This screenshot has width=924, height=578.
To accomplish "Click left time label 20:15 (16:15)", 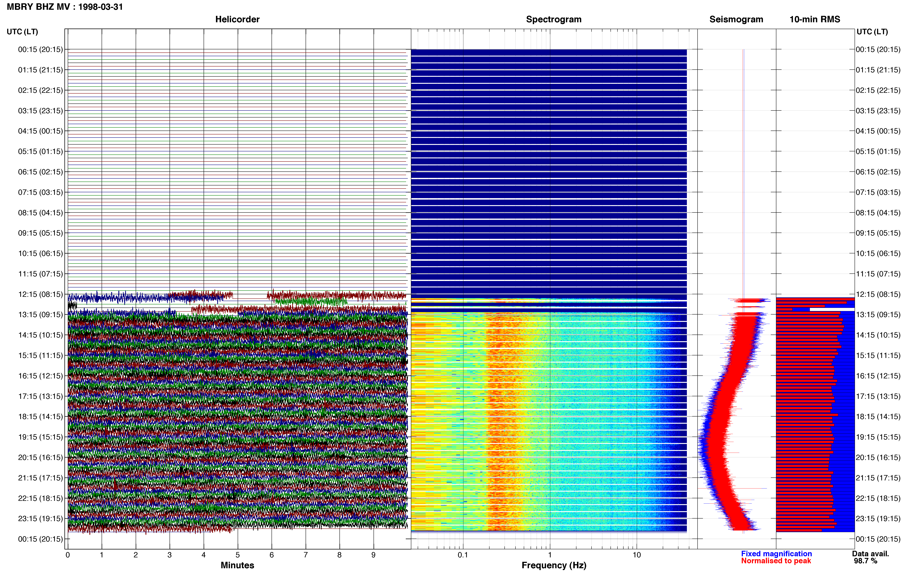I will pyautogui.click(x=41, y=457).
